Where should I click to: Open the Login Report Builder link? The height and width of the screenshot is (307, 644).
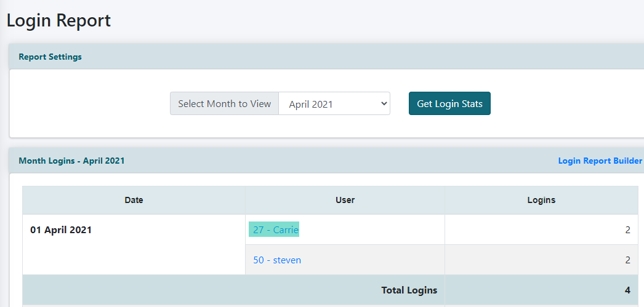click(600, 161)
